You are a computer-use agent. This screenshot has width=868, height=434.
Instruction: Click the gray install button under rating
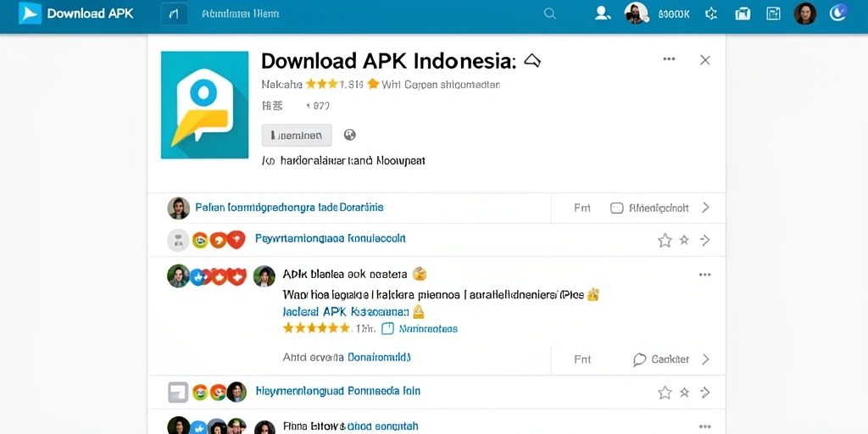click(x=297, y=135)
